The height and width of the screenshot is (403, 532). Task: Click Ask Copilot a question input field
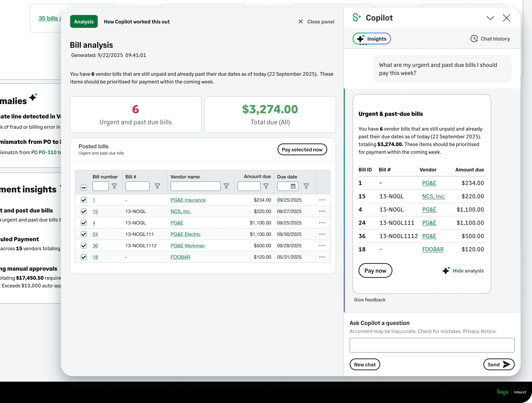click(432, 345)
